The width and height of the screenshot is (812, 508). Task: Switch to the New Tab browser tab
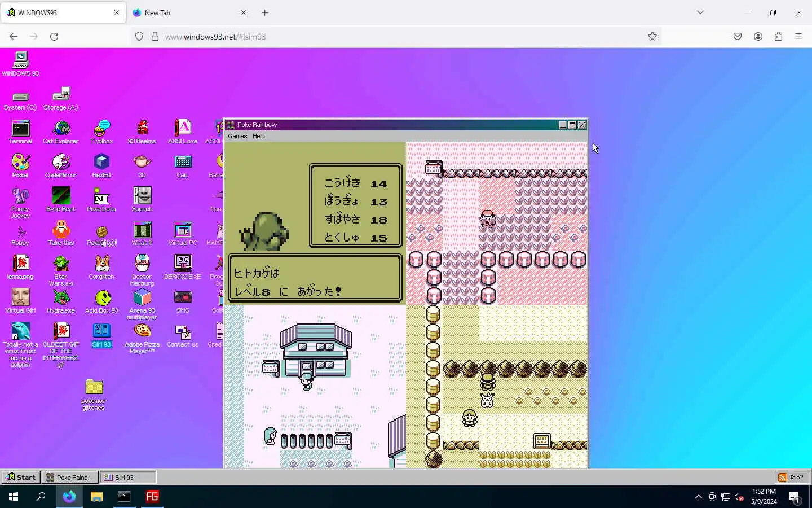point(190,12)
